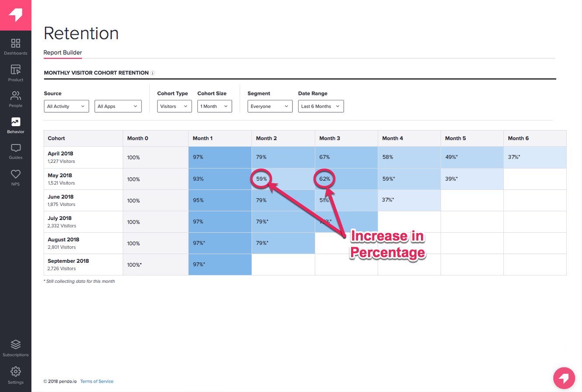Click April 2018 Month 6 cell 37%*
Viewport: 582px width, 392px height.
pyautogui.click(x=535, y=157)
